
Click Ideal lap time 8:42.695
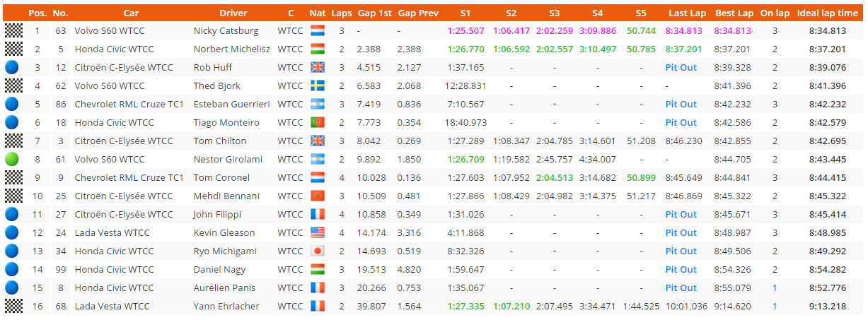point(828,141)
